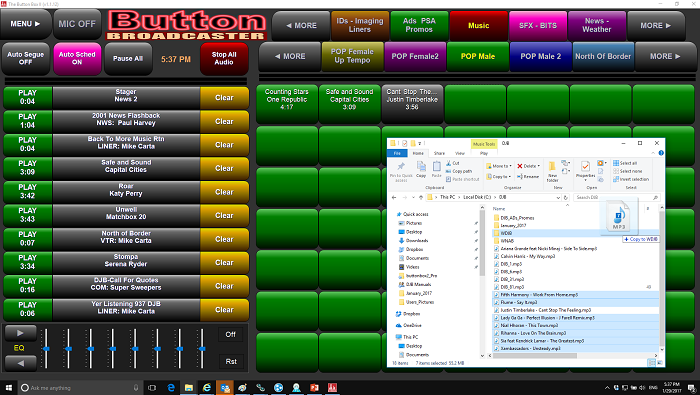Open the MENU dropdown
Image resolution: width=700 pixels, height=395 pixels.
(x=25, y=24)
